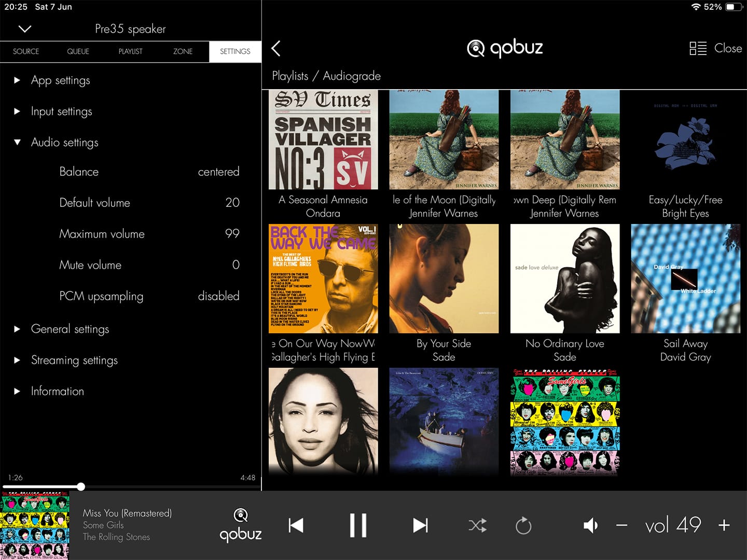Collapse the Pre35 speaker panel chevron
Screen dimensions: 747x560
point(25,29)
